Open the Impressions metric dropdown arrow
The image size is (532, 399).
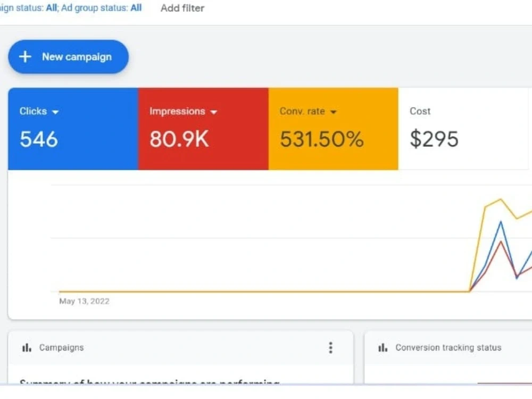213,112
